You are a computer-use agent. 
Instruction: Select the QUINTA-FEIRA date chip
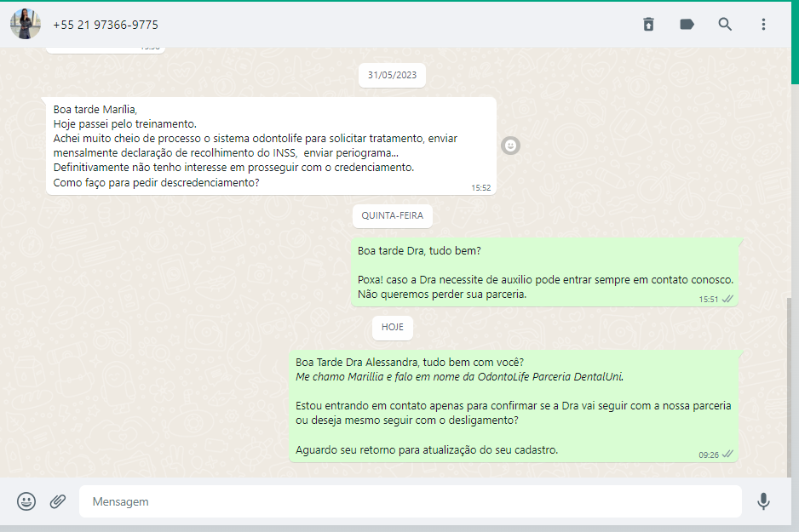coord(392,216)
